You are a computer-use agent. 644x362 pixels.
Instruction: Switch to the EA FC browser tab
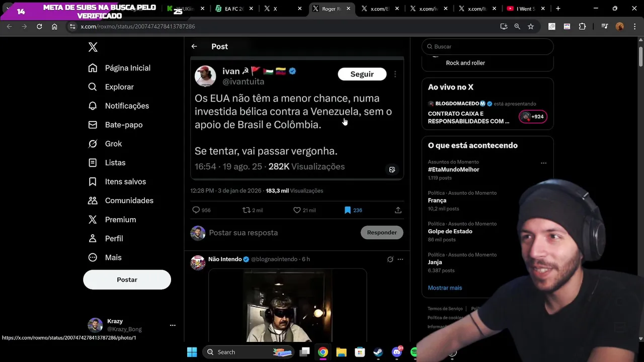point(233,9)
